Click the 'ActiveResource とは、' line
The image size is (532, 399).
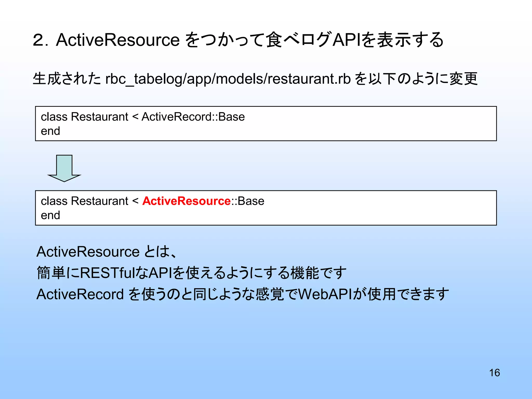pyautogui.click(x=107, y=252)
